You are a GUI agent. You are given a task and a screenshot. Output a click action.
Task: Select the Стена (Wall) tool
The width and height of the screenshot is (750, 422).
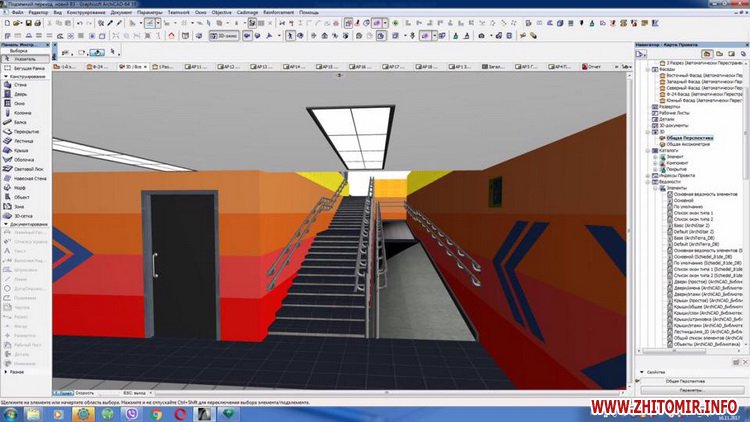point(20,85)
